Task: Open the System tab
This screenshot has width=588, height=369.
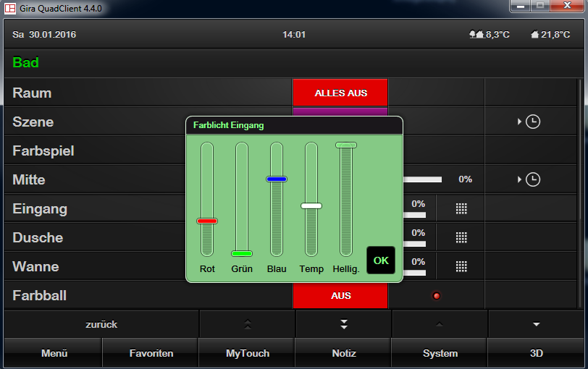Action: 440,353
